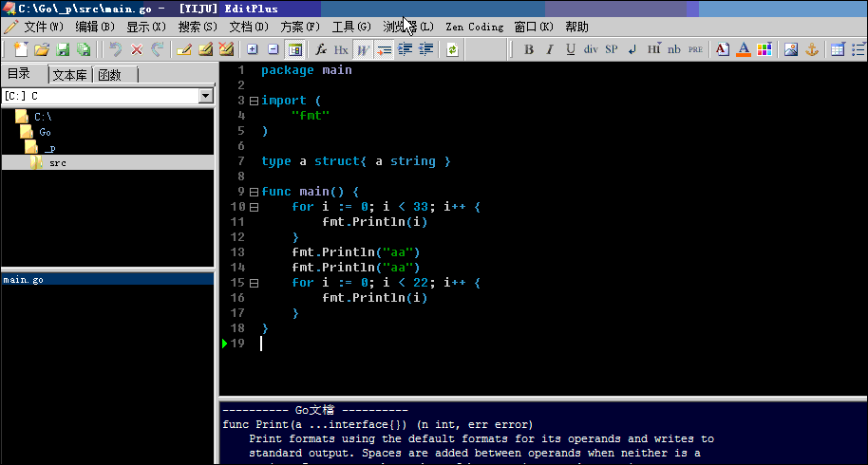Viewport: 868px width, 465px height.
Task: Click the red-crossed pencil marker icon
Action: pos(226,49)
